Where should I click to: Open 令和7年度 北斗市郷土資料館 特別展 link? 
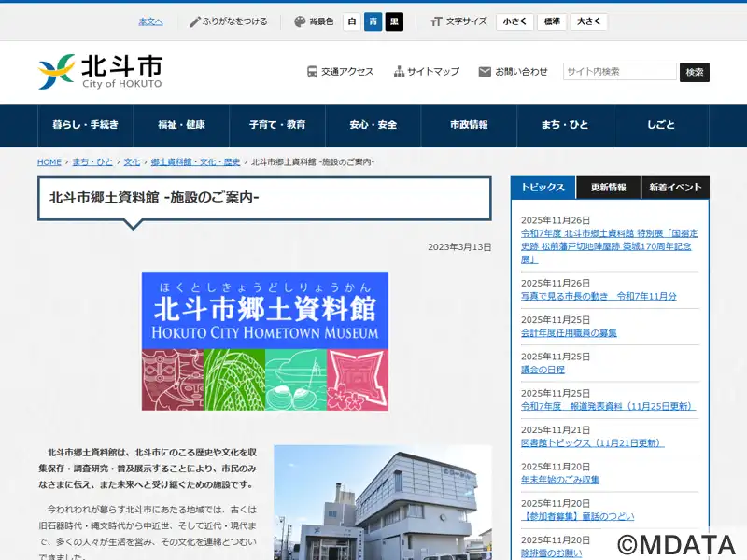pos(609,246)
